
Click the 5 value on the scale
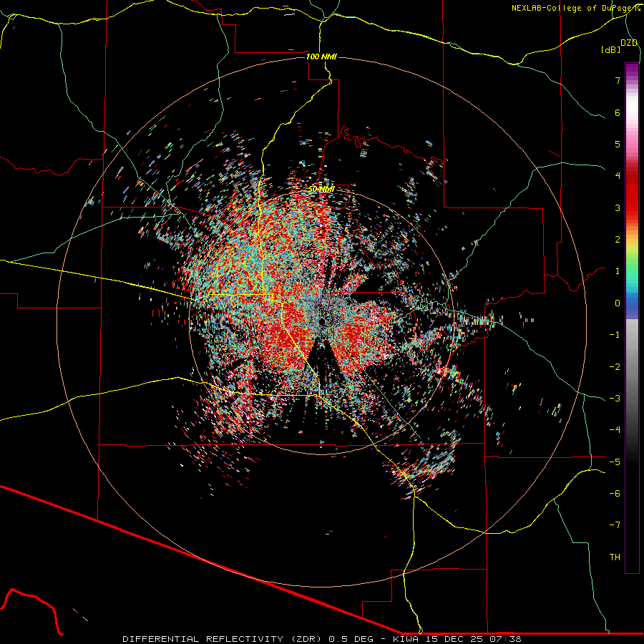tap(618, 144)
